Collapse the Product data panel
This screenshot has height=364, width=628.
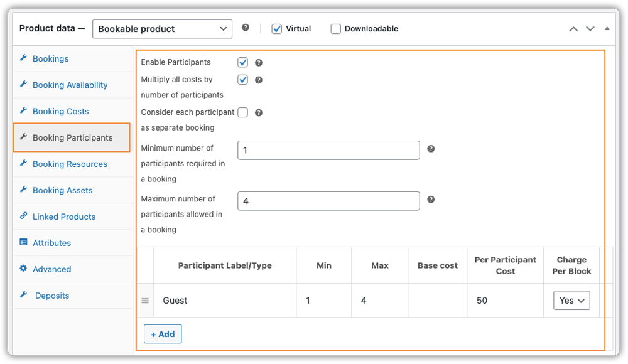[607, 29]
